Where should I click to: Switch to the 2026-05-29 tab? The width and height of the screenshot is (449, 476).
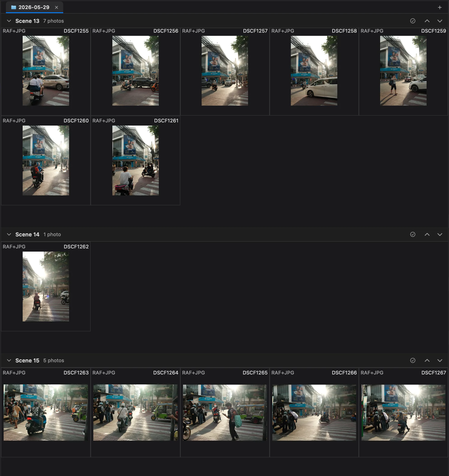tap(34, 7)
